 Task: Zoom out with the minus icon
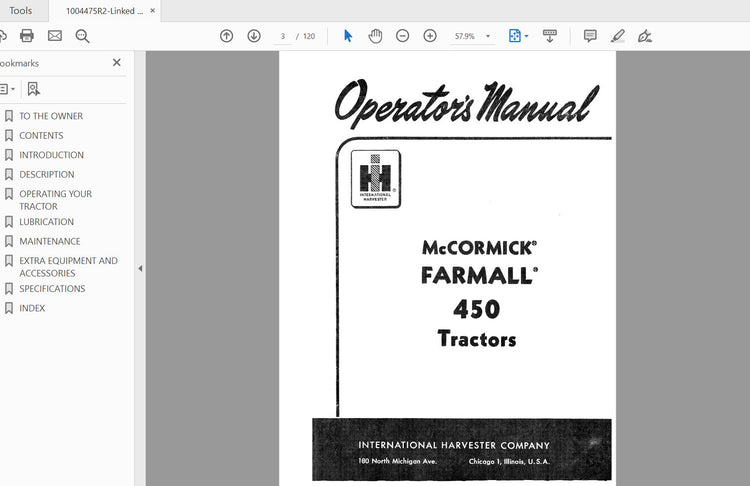(403, 36)
